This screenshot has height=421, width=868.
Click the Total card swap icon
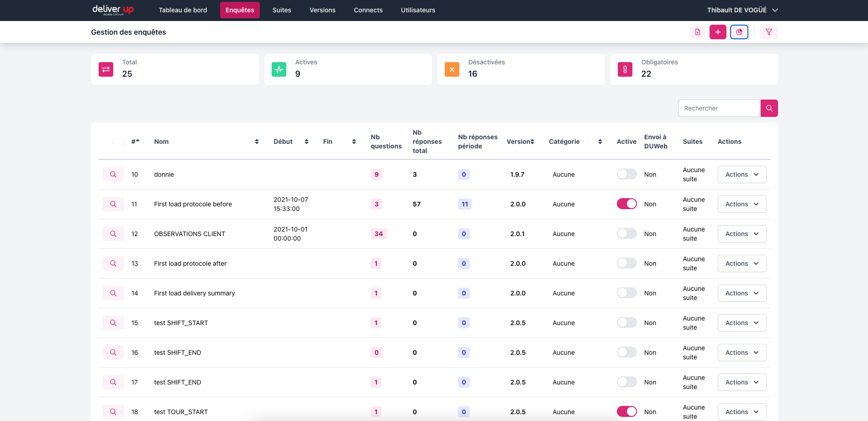tap(106, 69)
